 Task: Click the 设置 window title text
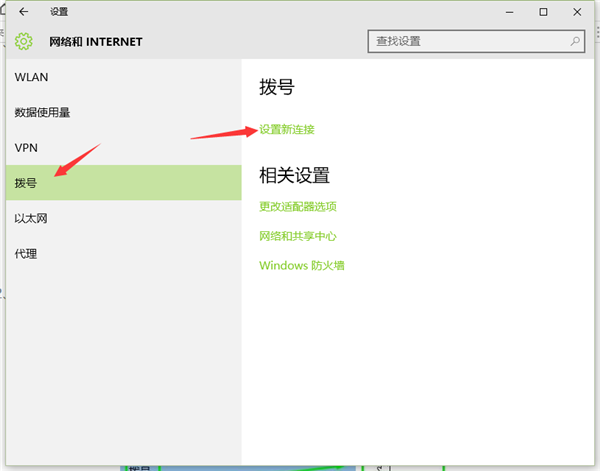click(x=59, y=12)
